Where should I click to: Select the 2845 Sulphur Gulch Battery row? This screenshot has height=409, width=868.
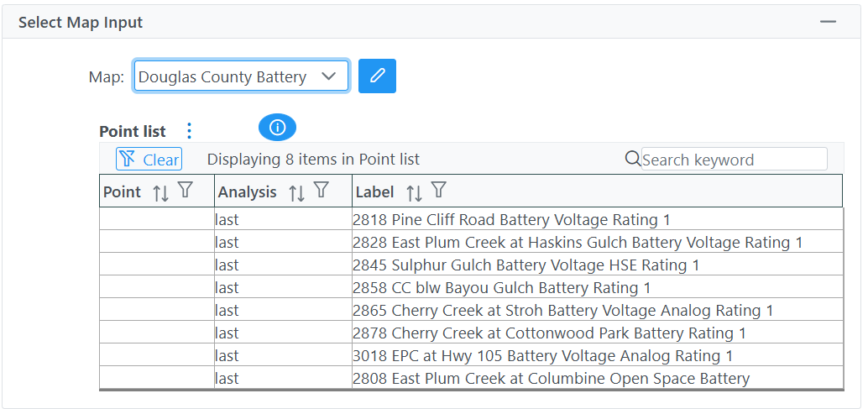(x=471, y=265)
